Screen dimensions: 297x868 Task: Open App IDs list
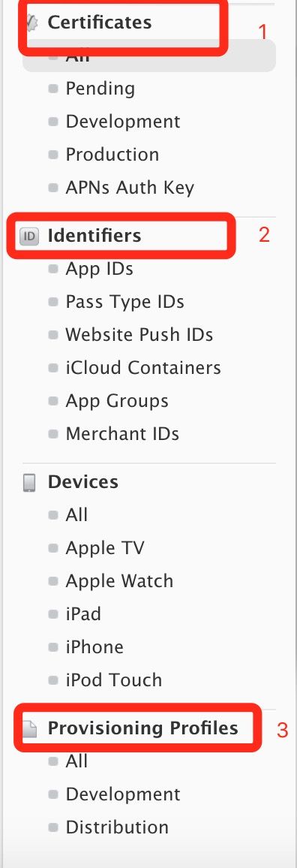tap(100, 269)
